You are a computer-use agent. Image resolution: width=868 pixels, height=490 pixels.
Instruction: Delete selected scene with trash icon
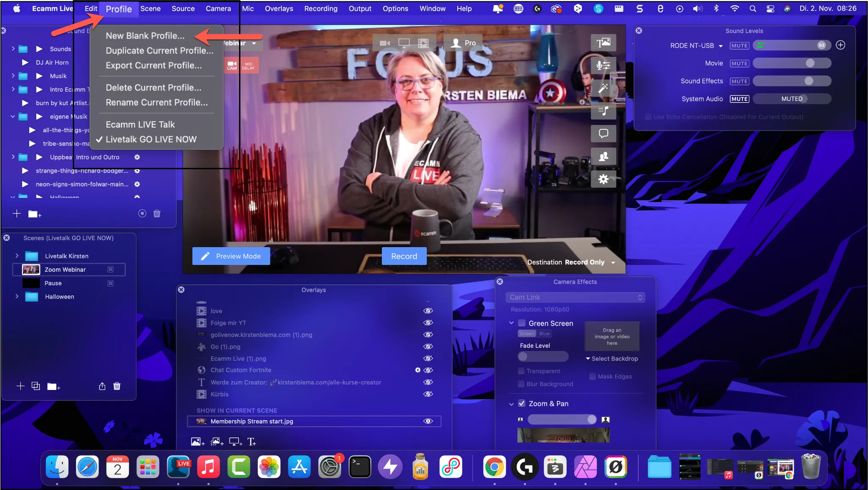[117, 386]
